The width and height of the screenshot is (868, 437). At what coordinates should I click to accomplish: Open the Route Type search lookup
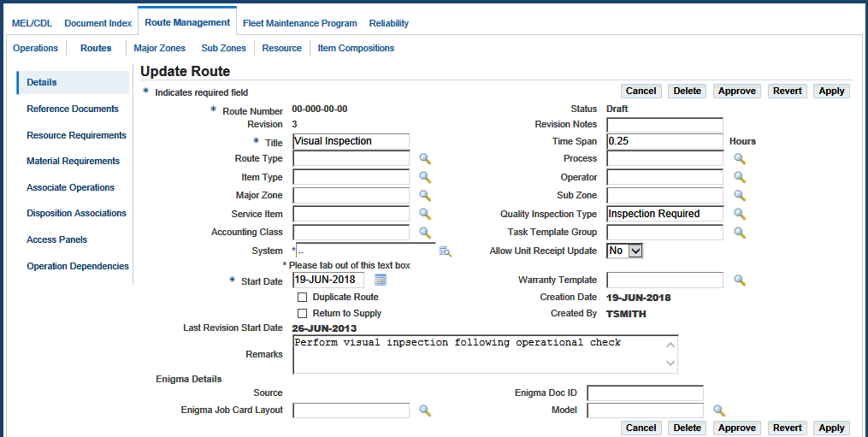[424, 160]
